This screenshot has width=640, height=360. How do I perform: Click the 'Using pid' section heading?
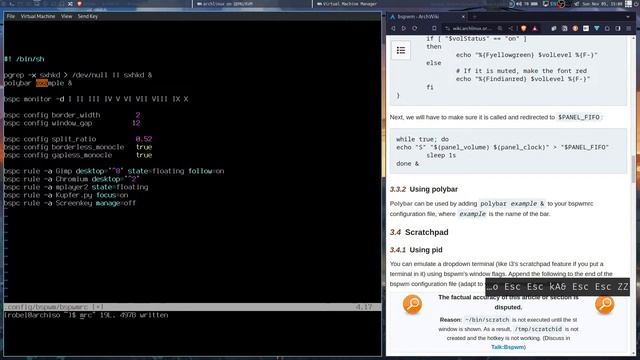pyautogui.click(x=426, y=250)
